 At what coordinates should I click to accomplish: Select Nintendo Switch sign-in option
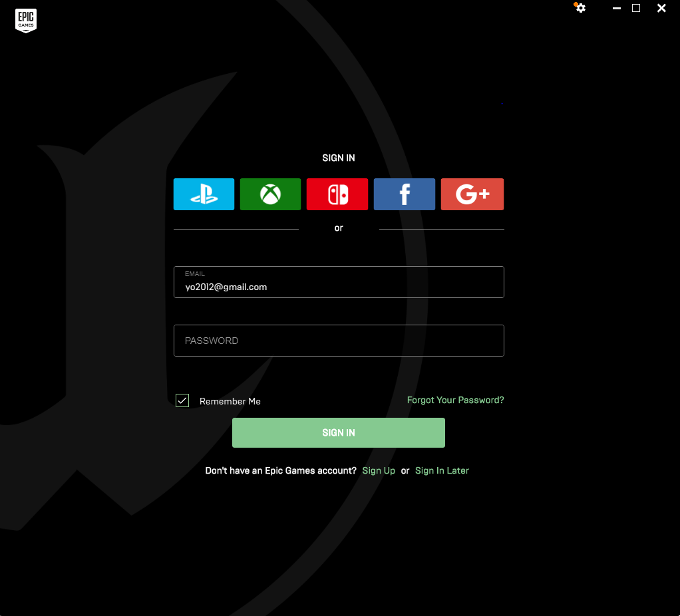[x=337, y=194]
